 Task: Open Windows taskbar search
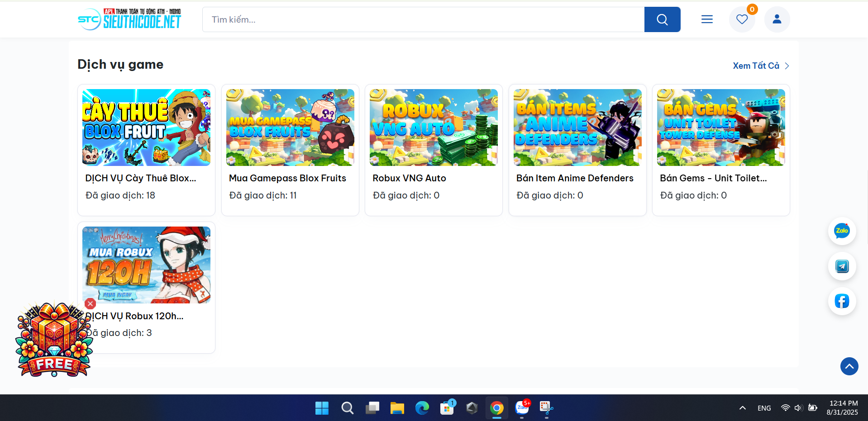[x=347, y=408]
